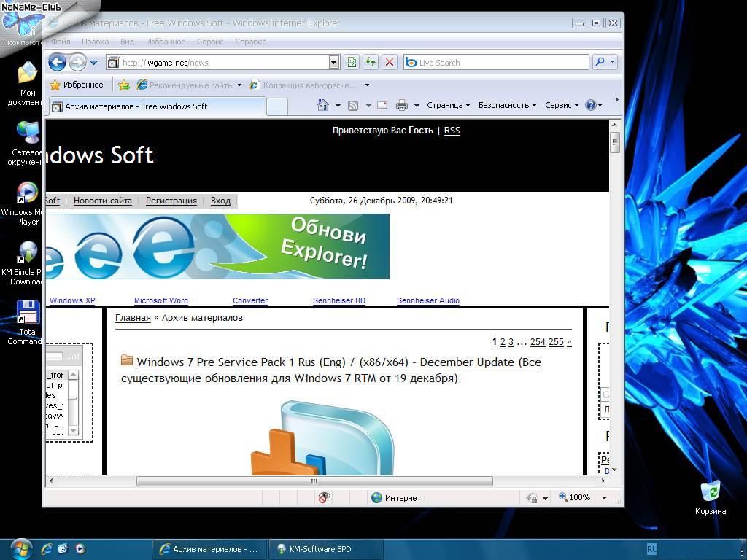Select the Архив материалов browser tab

coord(157,106)
